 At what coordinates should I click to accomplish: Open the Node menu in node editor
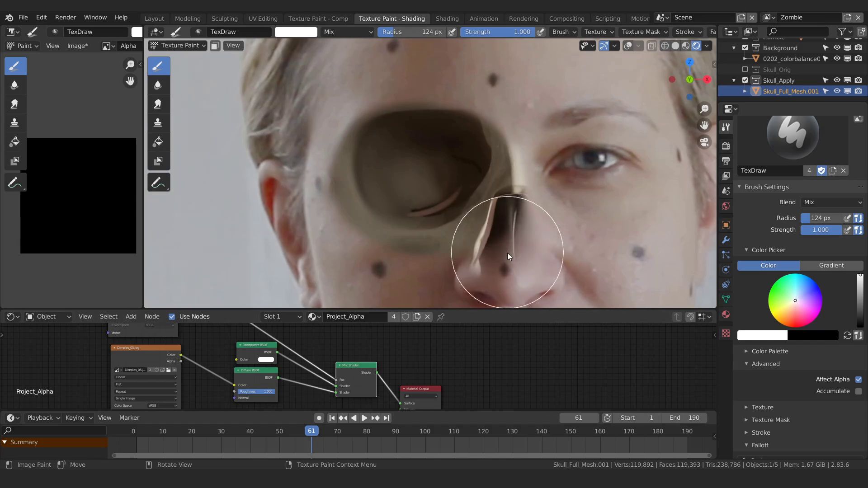tap(152, 317)
